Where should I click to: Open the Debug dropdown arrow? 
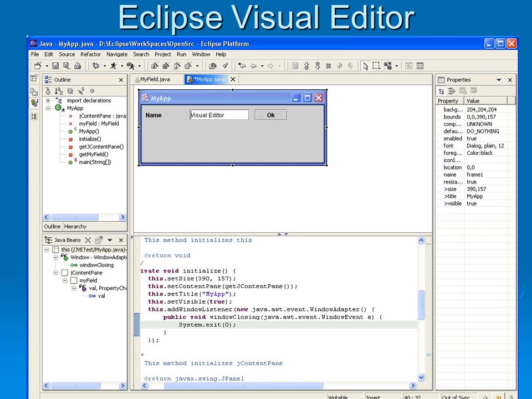[105, 66]
